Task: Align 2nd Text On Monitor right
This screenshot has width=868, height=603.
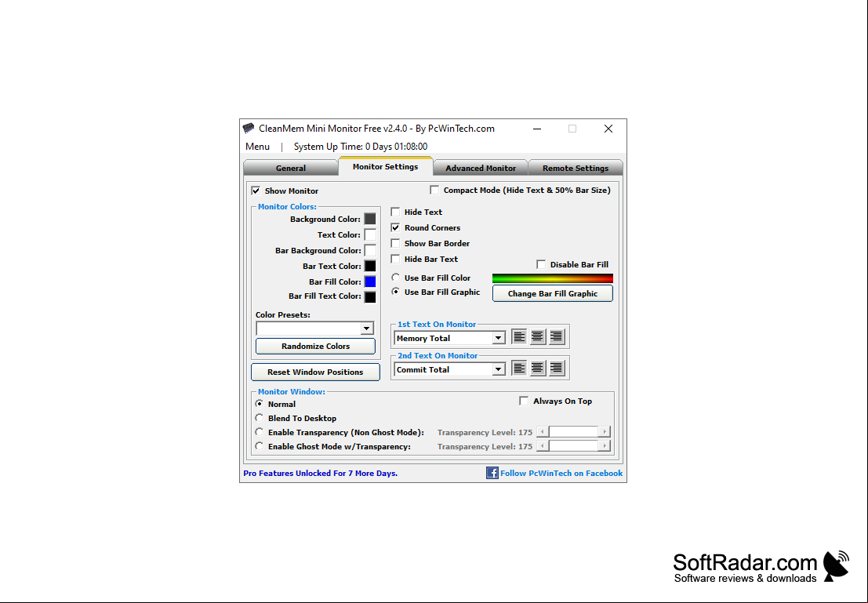Action: click(x=557, y=369)
